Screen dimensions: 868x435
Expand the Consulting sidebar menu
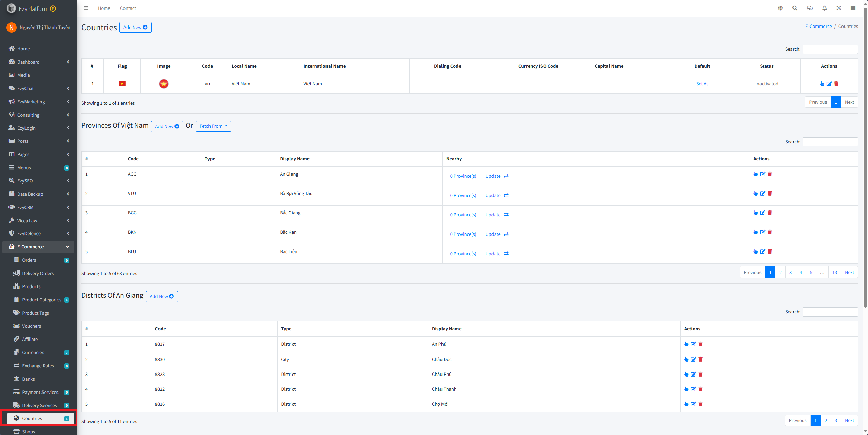point(38,115)
